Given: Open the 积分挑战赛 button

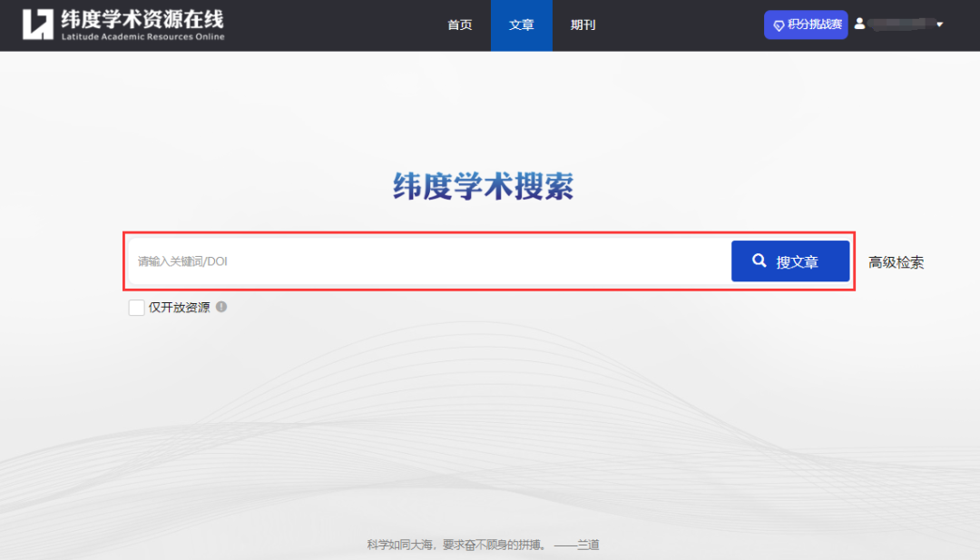Looking at the screenshot, I should [806, 25].
